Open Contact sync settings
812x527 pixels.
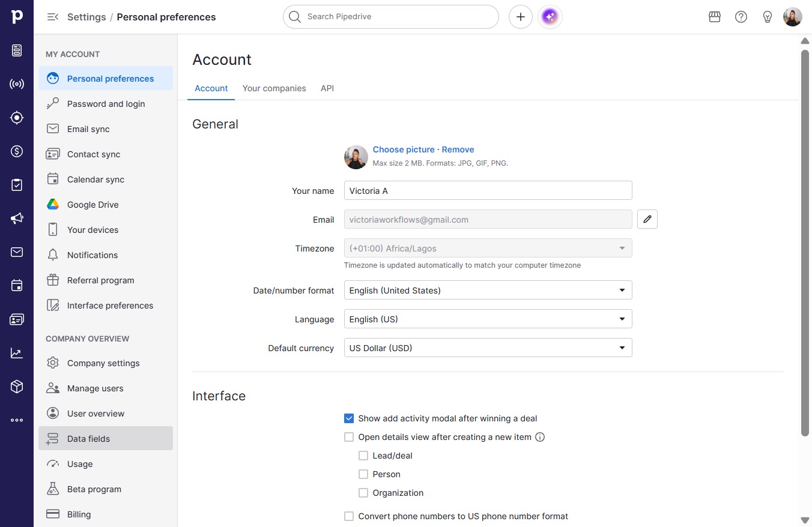click(x=106, y=154)
